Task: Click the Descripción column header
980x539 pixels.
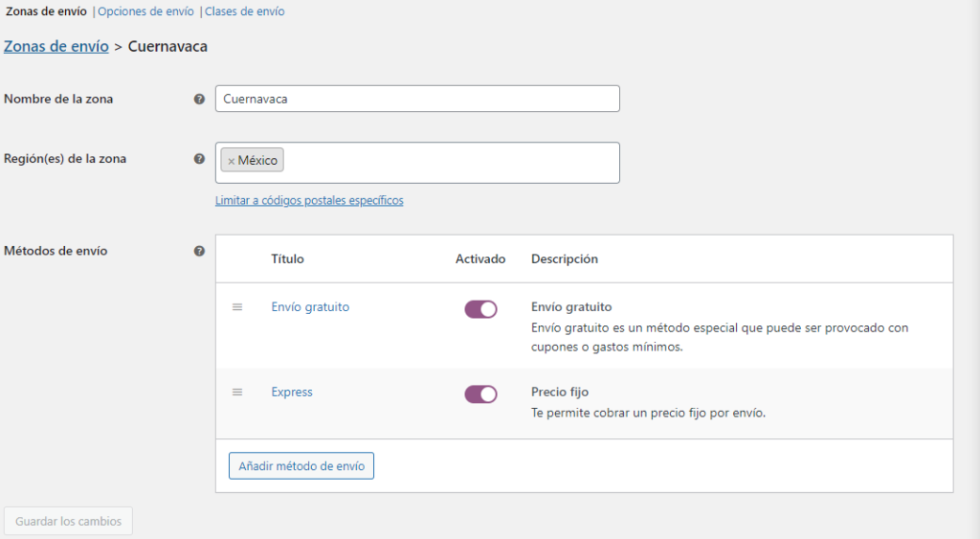Action: point(565,258)
